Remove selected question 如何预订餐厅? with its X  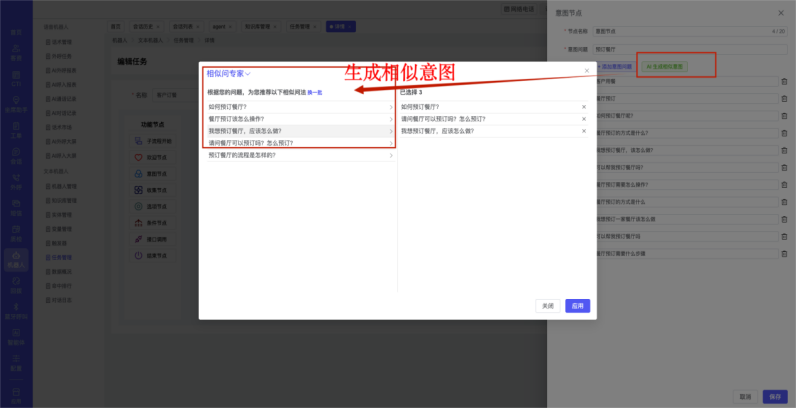click(584, 106)
